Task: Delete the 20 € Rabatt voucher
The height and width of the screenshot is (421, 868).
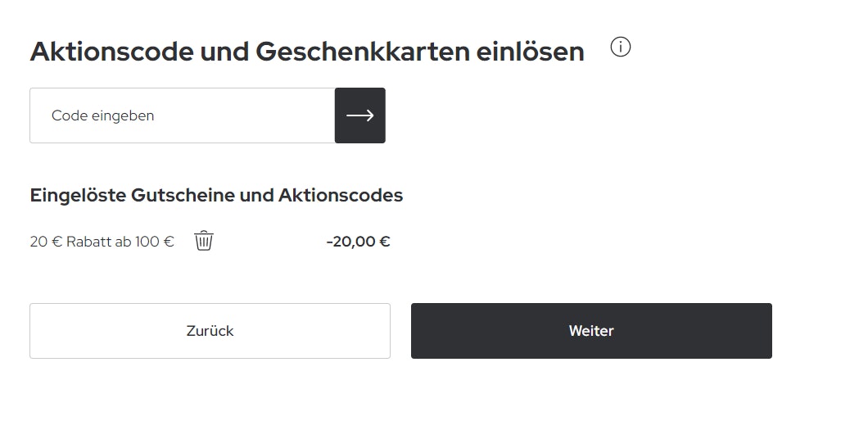Action: click(204, 241)
